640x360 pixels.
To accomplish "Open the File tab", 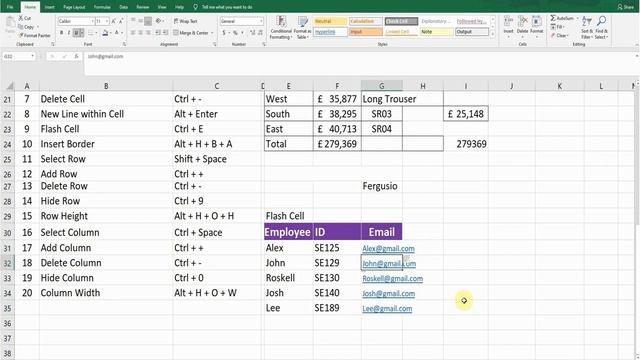I will 10,7.
